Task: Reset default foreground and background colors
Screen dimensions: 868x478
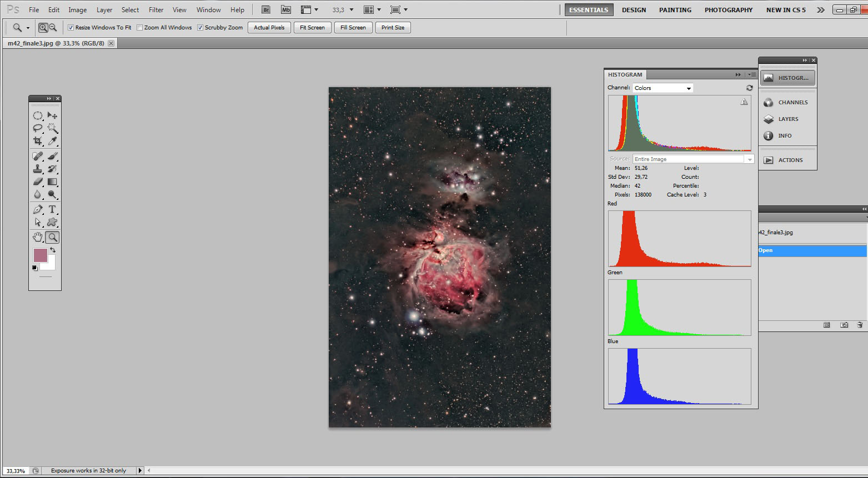Action: (35, 268)
